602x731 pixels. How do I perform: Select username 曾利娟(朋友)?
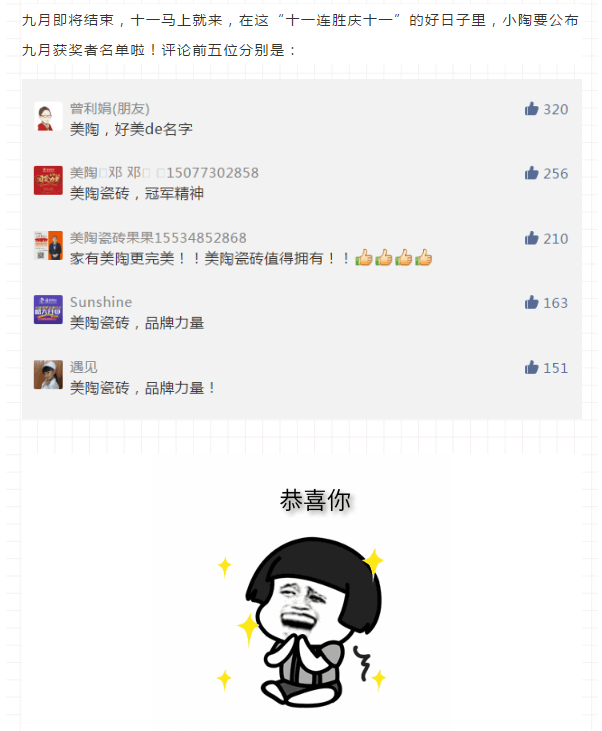[110, 109]
